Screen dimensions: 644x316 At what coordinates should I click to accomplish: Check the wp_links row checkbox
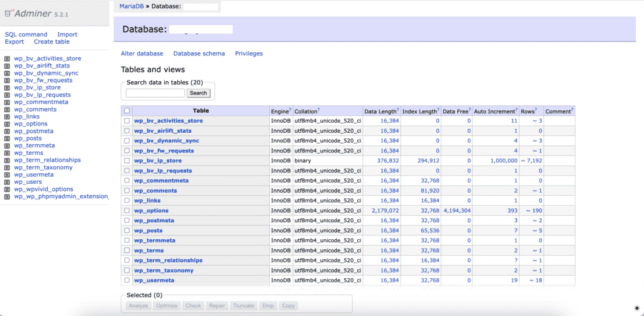(x=127, y=201)
